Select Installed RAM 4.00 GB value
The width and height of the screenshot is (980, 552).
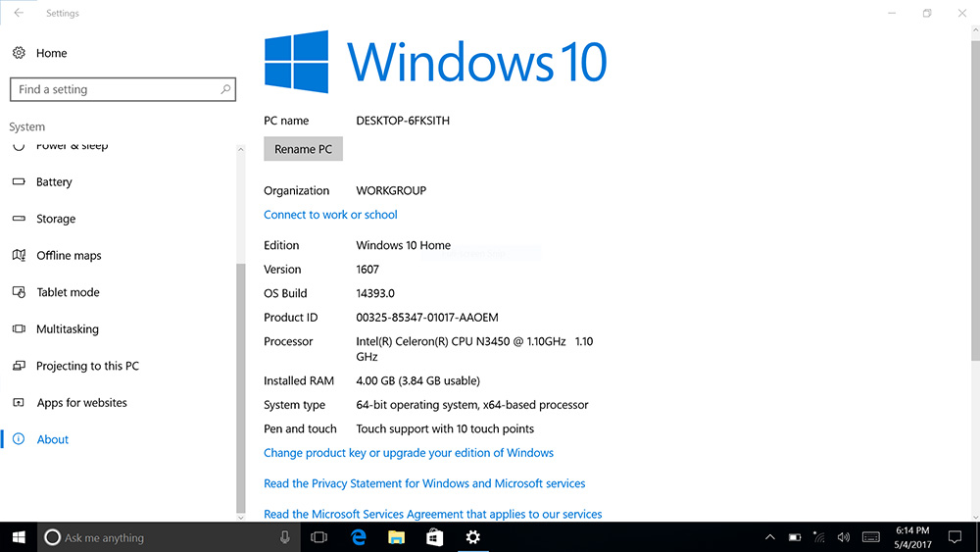[x=418, y=380]
